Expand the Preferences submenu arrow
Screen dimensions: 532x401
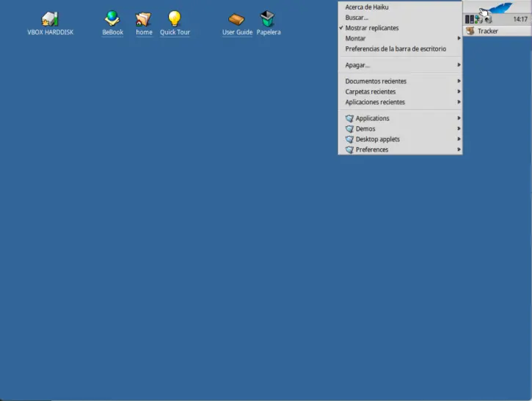click(x=459, y=150)
